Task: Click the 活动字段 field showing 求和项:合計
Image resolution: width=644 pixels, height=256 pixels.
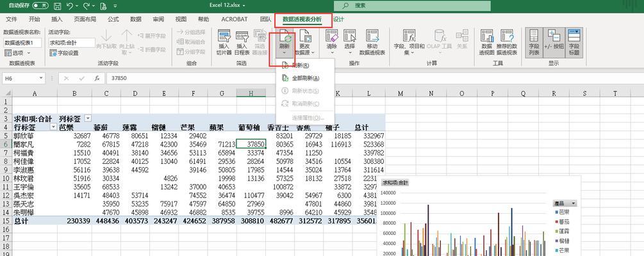Action: pos(72,43)
